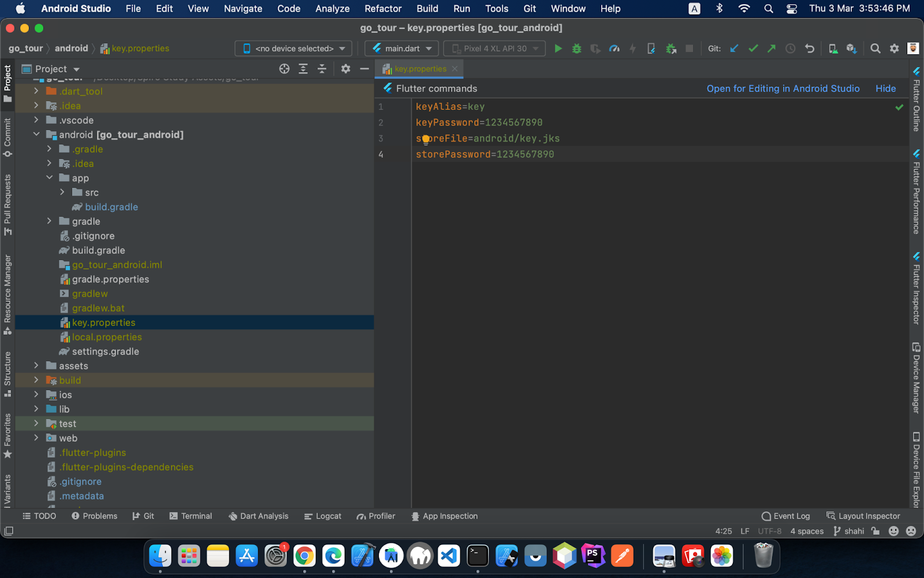Click the Git update project arrow

point(734,49)
